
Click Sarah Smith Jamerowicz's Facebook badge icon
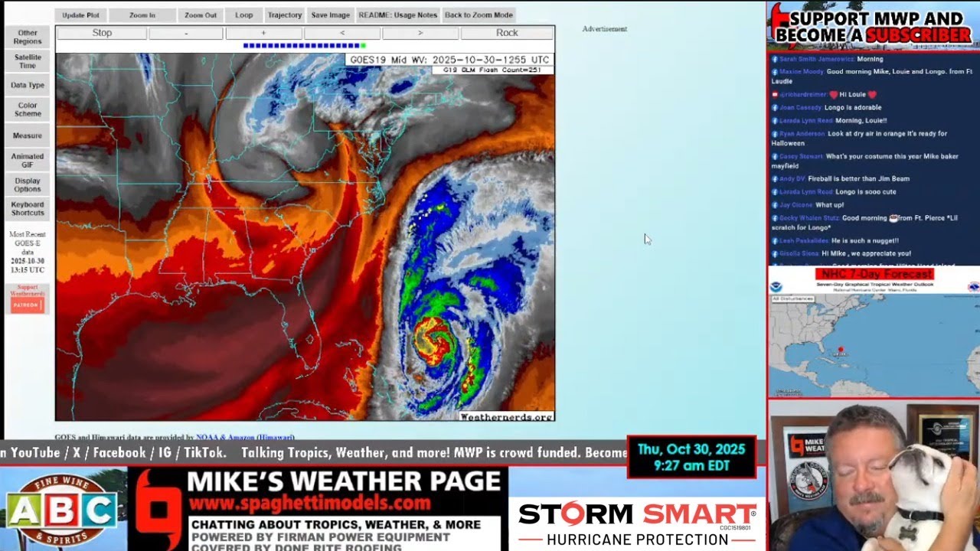tap(775, 59)
